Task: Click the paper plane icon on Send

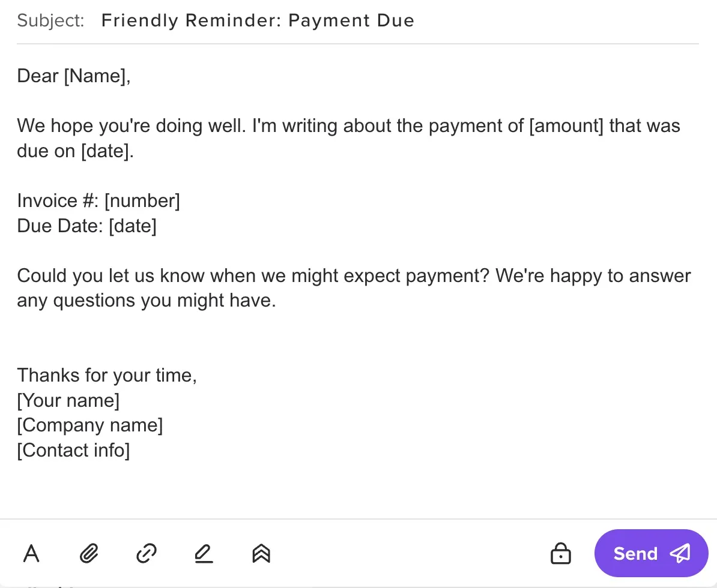Action: pos(680,553)
